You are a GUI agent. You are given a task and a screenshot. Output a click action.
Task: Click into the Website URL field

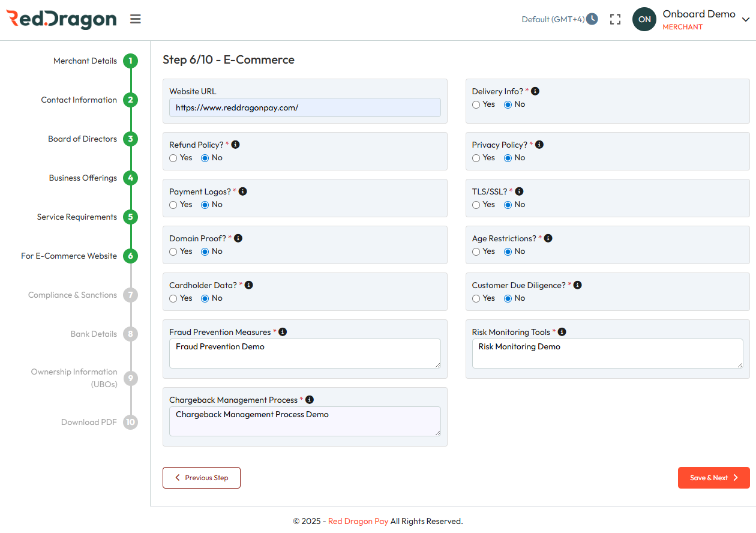(305, 108)
